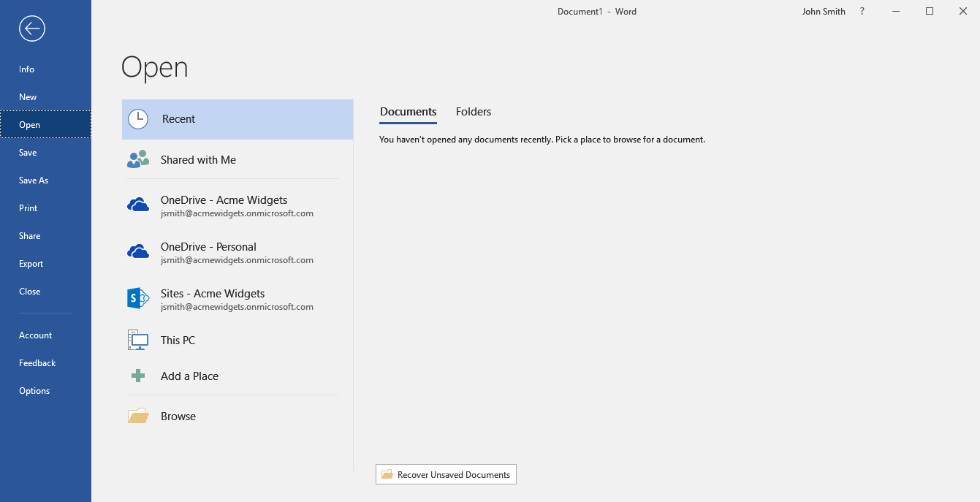Click Add a Place label
Screen dimensions: 980x502
[x=190, y=376]
